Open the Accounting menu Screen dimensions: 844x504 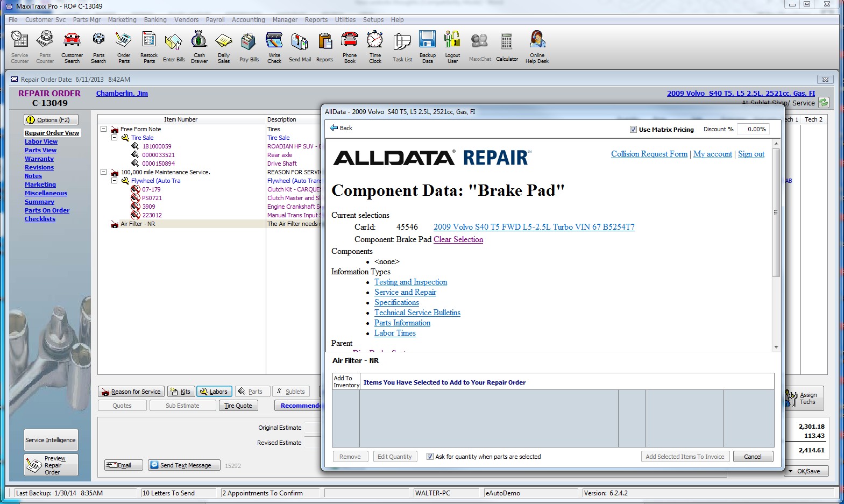click(248, 20)
